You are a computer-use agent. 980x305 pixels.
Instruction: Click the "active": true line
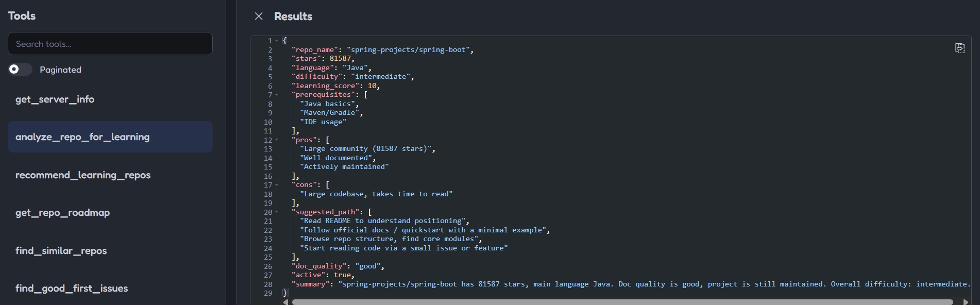(323, 275)
